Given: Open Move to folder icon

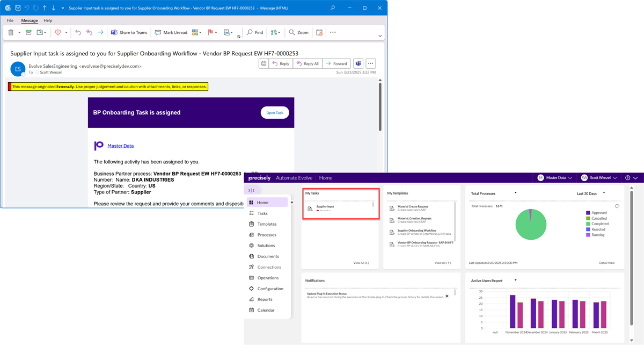Looking at the screenshot, I should click(x=40, y=32).
